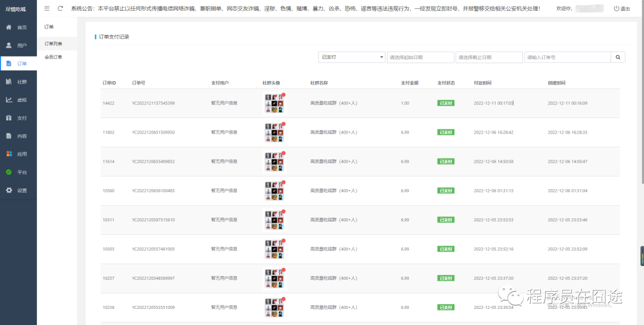Select 订单列表 in the submenu
The image size is (644, 325).
pos(53,44)
